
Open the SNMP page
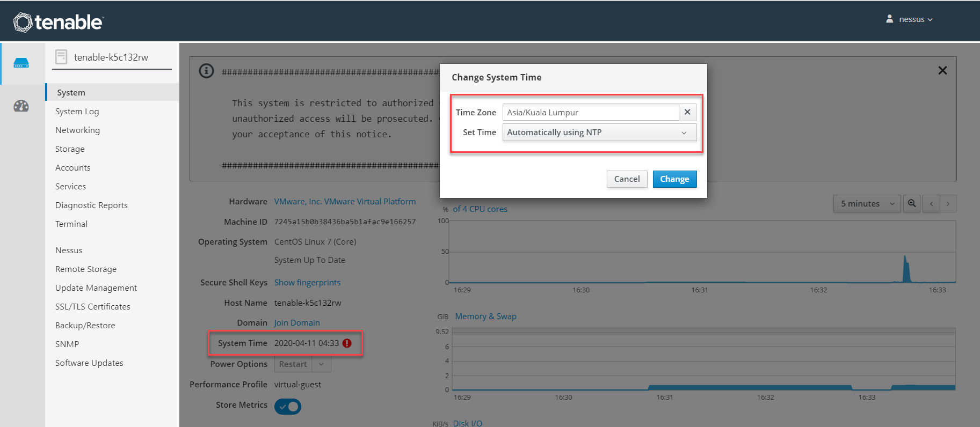coord(67,344)
